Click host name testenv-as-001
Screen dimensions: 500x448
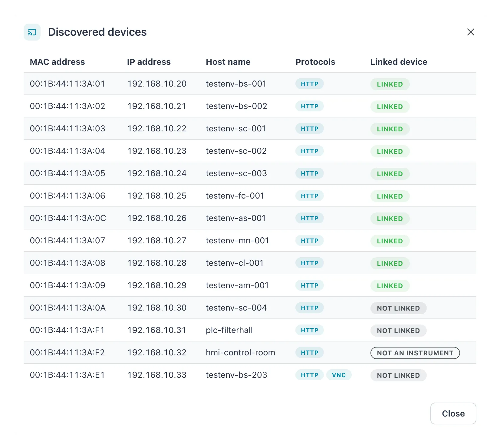coord(236,218)
